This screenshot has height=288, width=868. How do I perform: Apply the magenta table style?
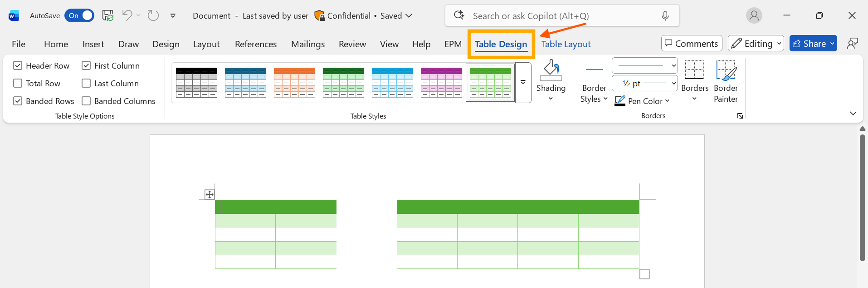click(441, 83)
